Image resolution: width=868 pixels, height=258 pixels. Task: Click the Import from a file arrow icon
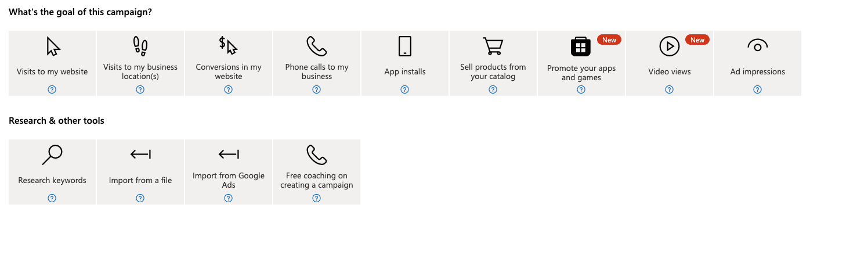coord(140,155)
